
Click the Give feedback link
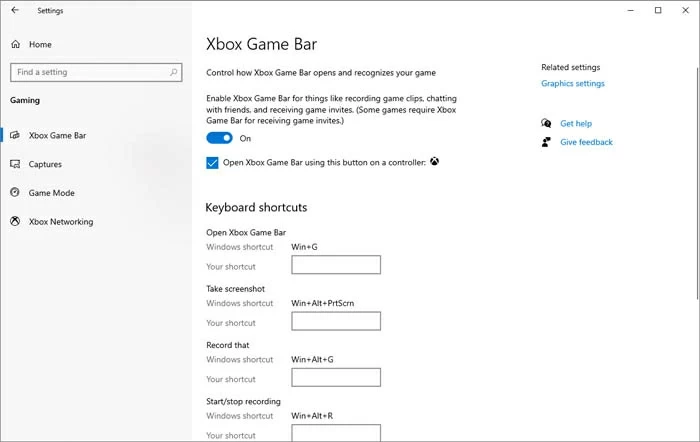[586, 142]
